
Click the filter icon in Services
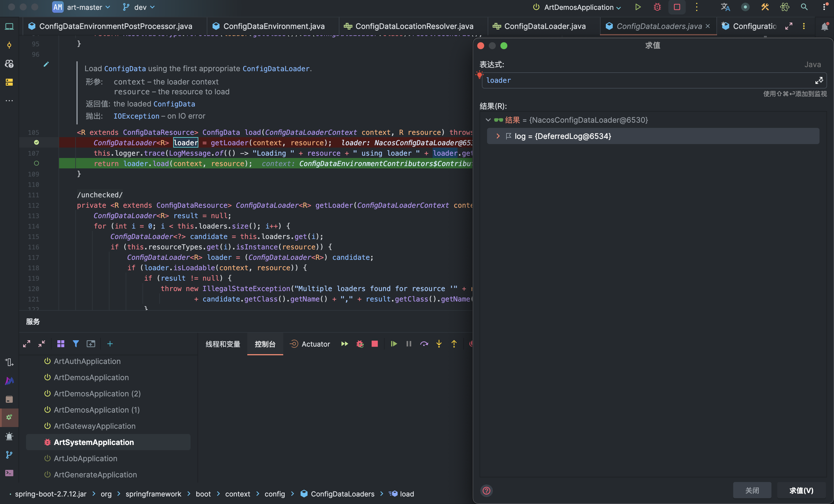pos(76,344)
